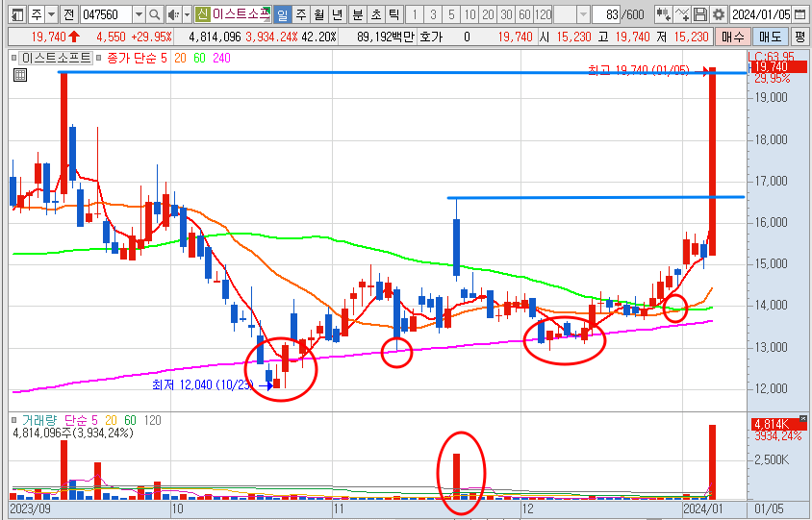Click the stock code field 047560

(106, 14)
